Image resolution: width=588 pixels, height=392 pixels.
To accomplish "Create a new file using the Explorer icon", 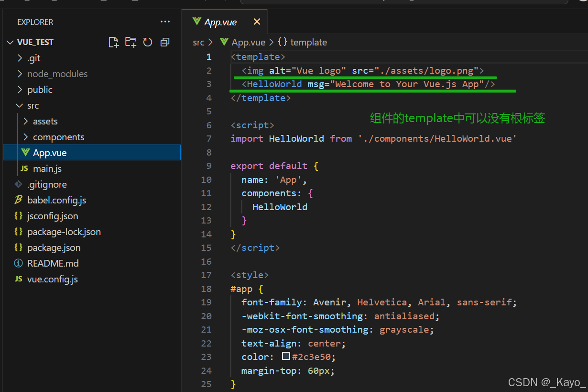I will tap(113, 42).
